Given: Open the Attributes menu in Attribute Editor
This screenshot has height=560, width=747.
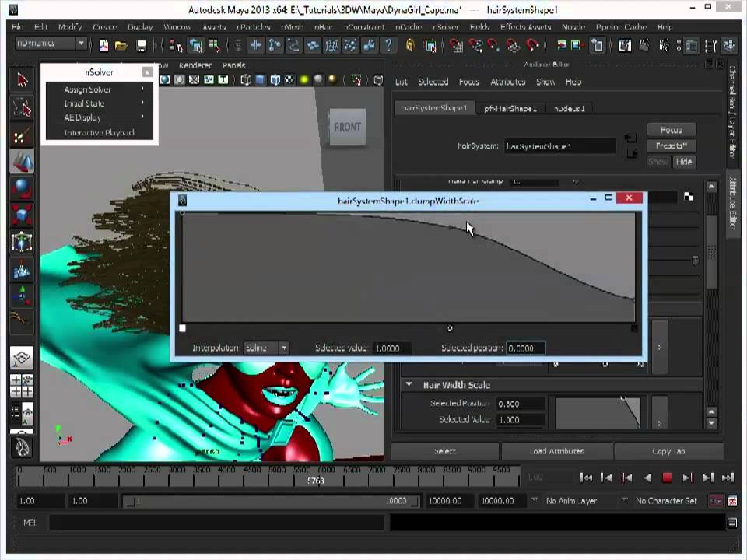Looking at the screenshot, I should tap(508, 82).
